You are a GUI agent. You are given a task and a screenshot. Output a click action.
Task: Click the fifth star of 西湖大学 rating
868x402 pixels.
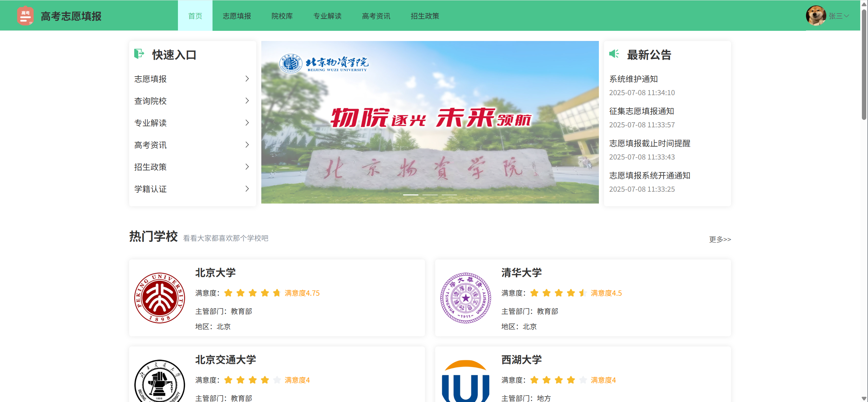[583, 380]
